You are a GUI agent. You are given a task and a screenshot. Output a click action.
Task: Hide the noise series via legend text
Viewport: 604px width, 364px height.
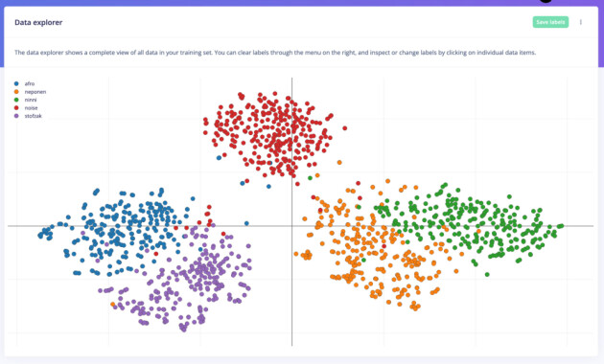(32, 107)
